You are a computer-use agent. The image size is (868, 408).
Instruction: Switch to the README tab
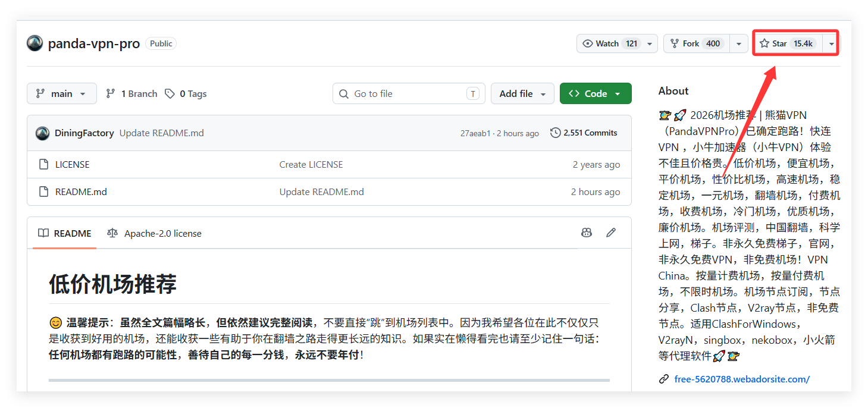(x=65, y=233)
